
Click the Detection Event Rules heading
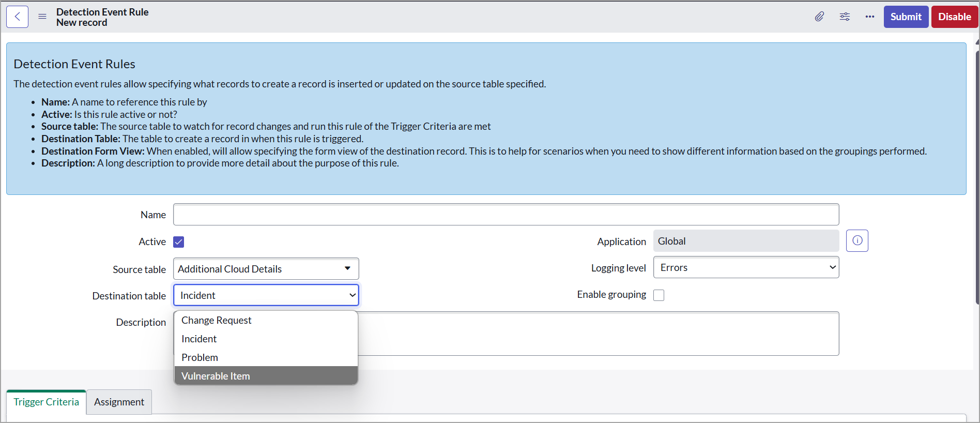click(x=74, y=64)
